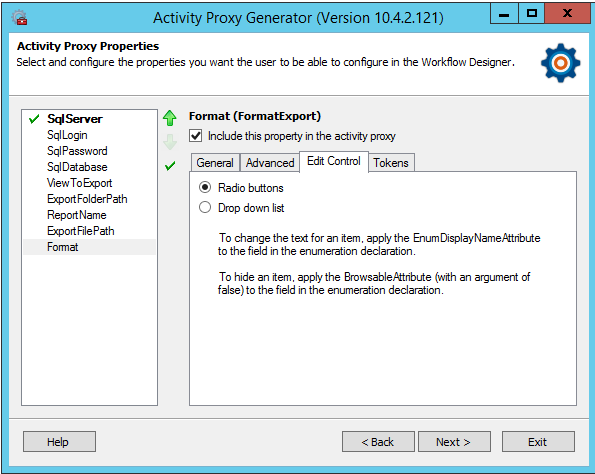This screenshot has width=595, height=474.
Task: Go to previous page with Back
Action: (378, 442)
